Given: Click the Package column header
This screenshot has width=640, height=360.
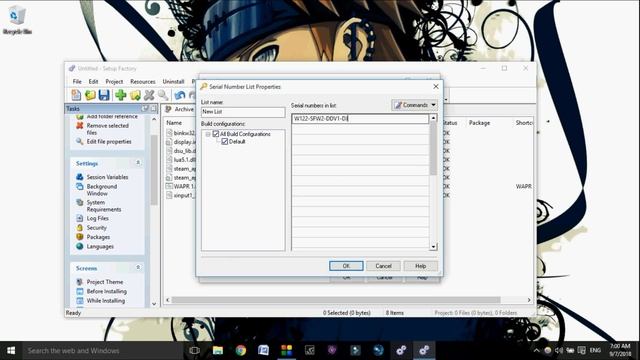Looking at the screenshot, I should 479,123.
